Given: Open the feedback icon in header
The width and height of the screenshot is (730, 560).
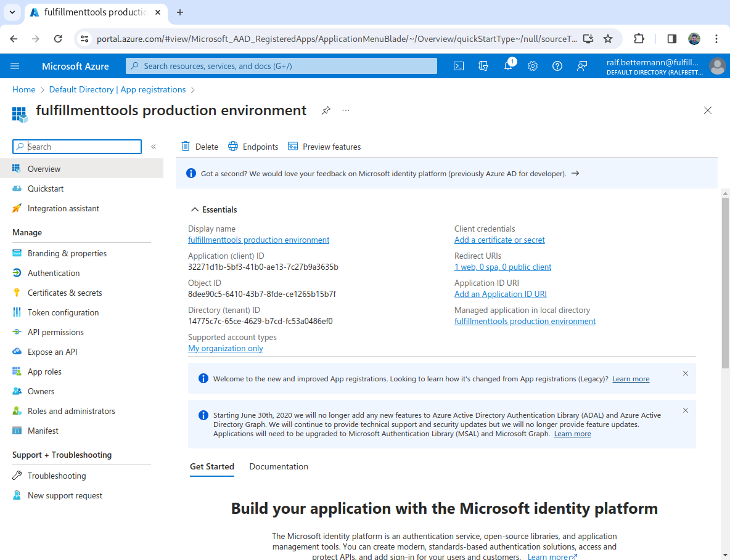Looking at the screenshot, I should pyautogui.click(x=582, y=66).
